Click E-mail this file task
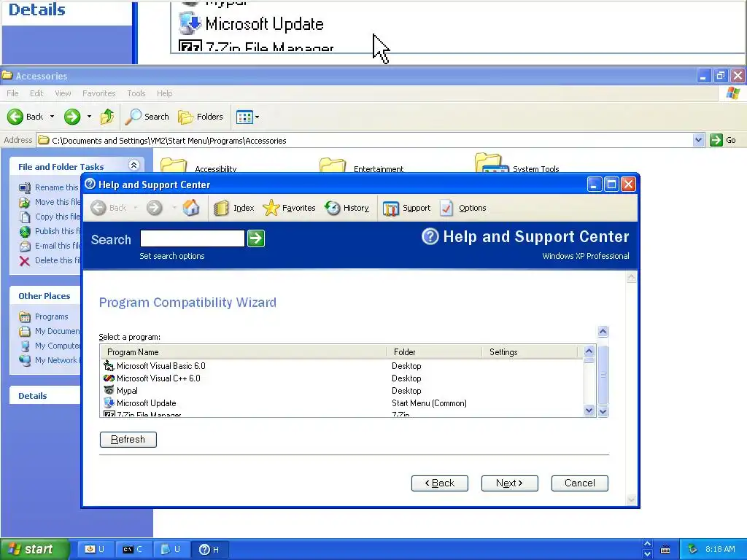This screenshot has height=560, width=747. point(50,246)
